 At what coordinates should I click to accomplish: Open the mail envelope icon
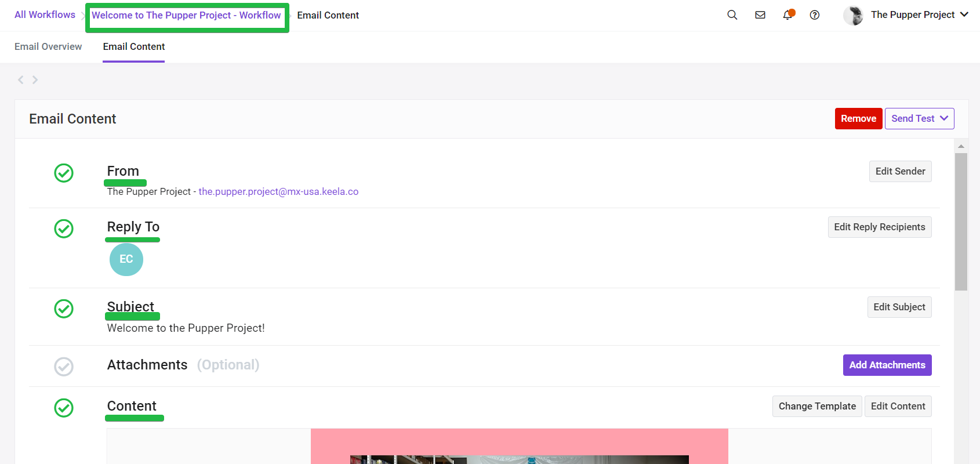760,15
